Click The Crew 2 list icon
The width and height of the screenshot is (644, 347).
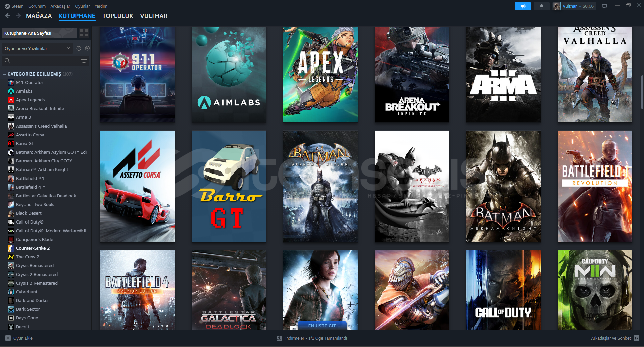[11, 257]
